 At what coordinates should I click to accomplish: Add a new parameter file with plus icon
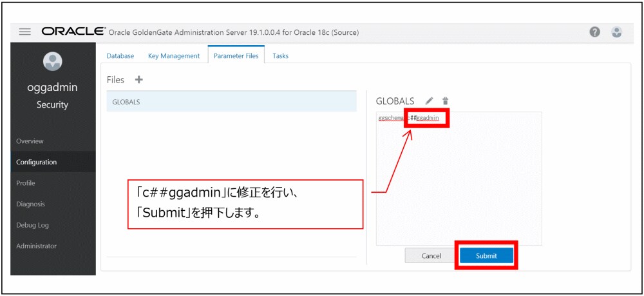click(139, 80)
